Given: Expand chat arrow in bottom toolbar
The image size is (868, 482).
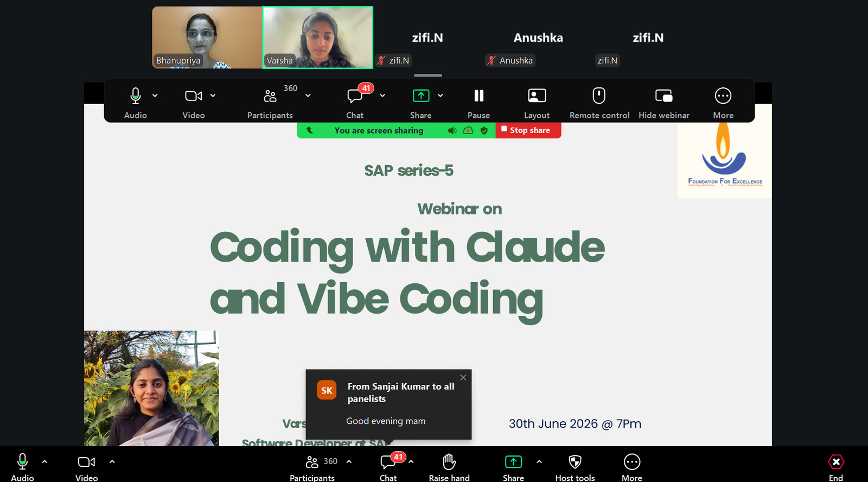Looking at the screenshot, I should pyautogui.click(x=411, y=461).
